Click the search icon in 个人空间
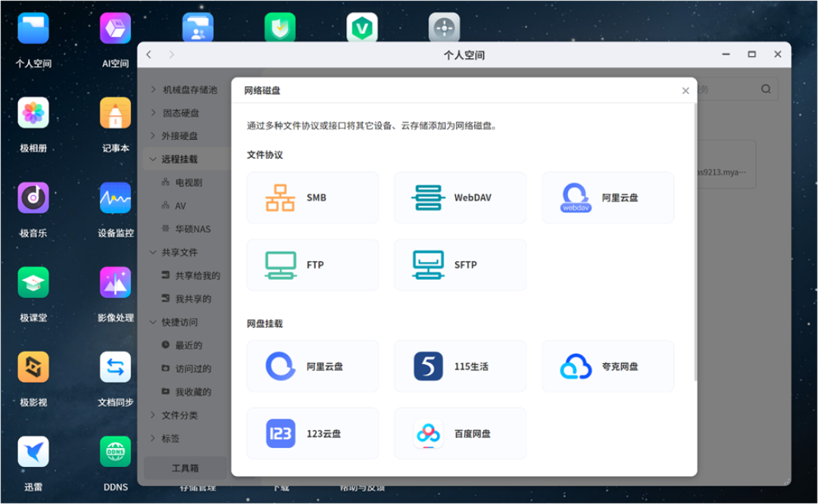This screenshot has height=504, width=818. click(765, 89)
